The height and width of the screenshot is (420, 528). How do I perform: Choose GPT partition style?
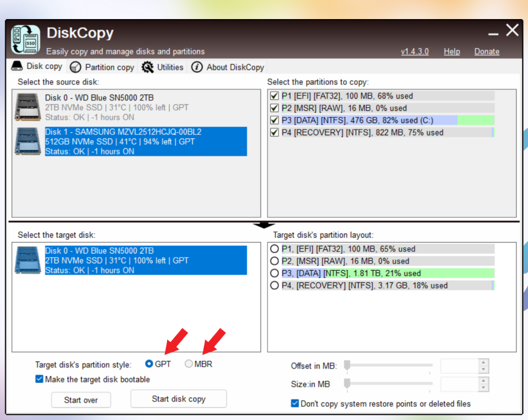pos(149,364)
